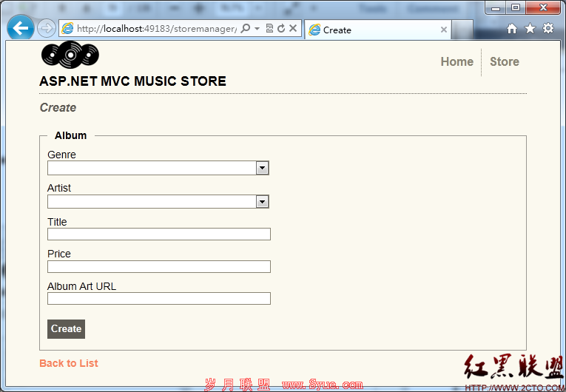Follow the Back to List link
566x392 pixels.
pyautogui.click(x=69, y=363)
